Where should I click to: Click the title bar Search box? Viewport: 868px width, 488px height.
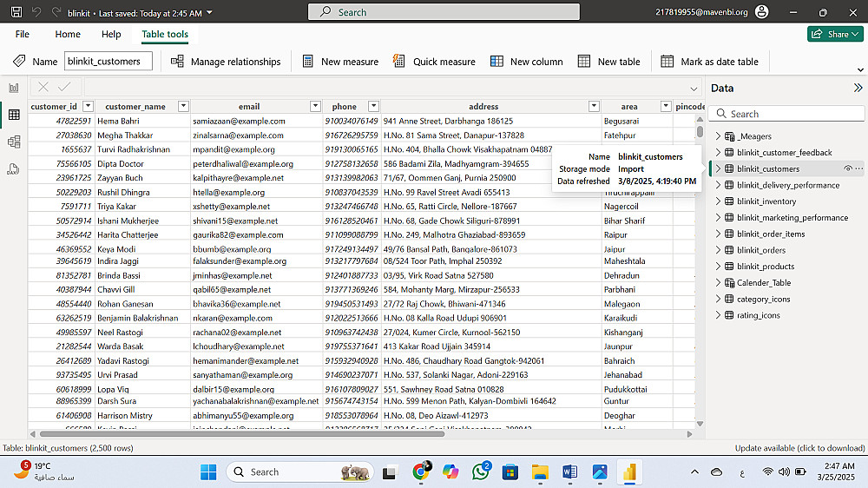(444, 11)
